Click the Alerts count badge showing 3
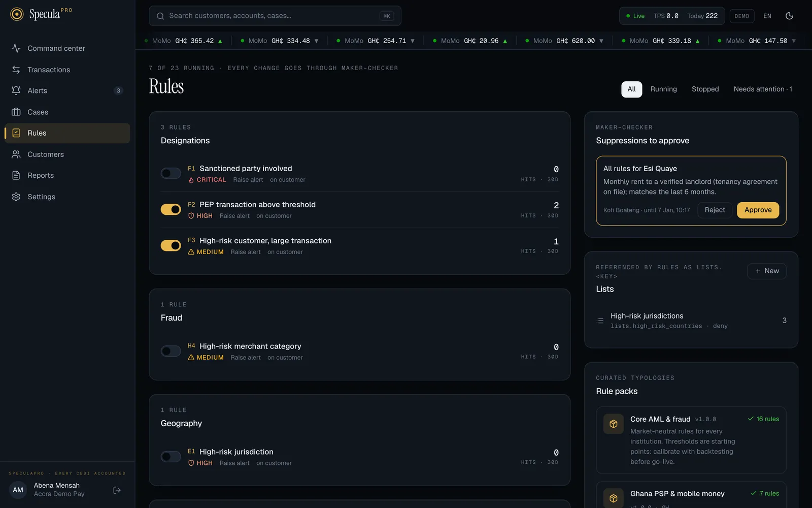 [x=118, y=90]
